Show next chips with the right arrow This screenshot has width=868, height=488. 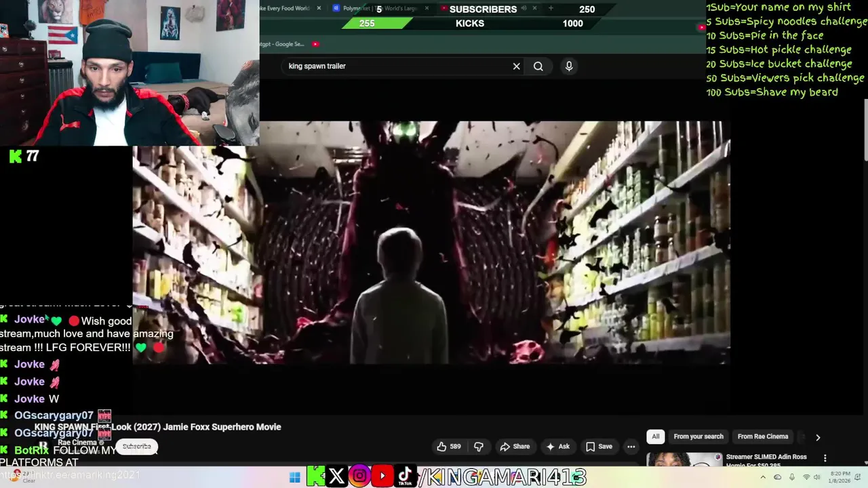point(818,437)
